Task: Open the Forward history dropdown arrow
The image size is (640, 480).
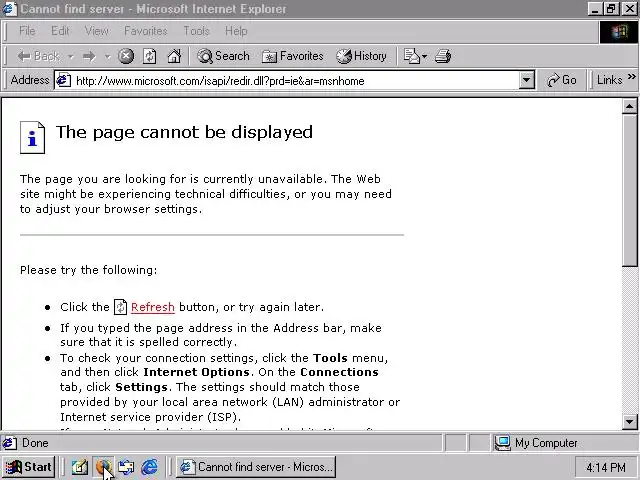Action: pos(108,56)
